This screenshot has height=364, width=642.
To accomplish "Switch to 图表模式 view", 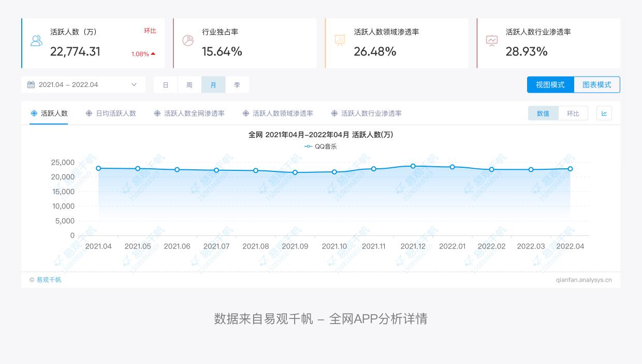I will [596, 84].
